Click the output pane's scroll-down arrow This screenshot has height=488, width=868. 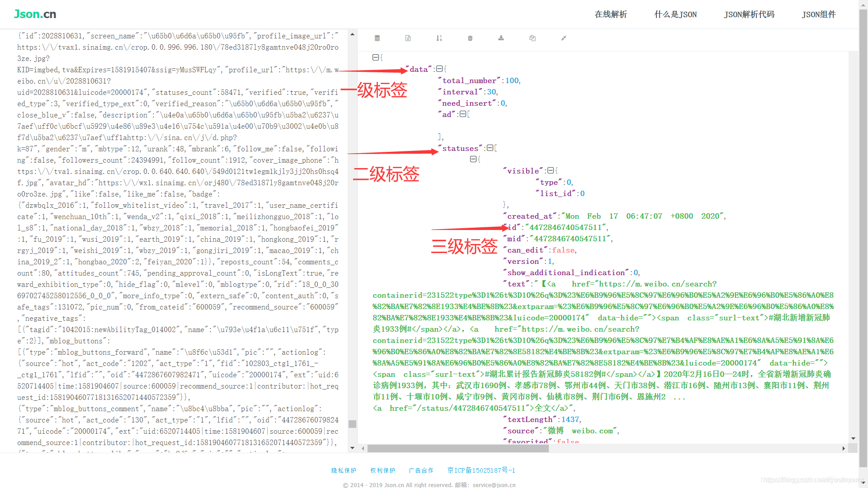click(x=853, y=438)
